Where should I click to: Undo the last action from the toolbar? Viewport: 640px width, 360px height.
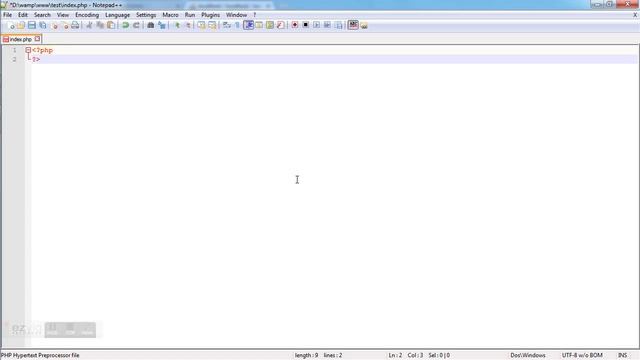pos(125,25)
